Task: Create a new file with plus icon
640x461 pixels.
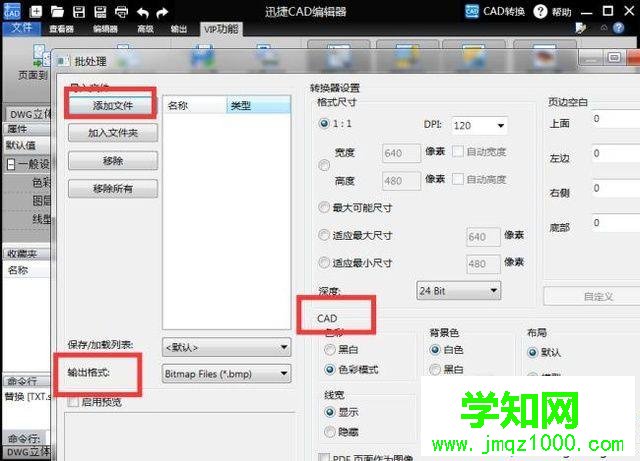Action: tap(36, 12)
